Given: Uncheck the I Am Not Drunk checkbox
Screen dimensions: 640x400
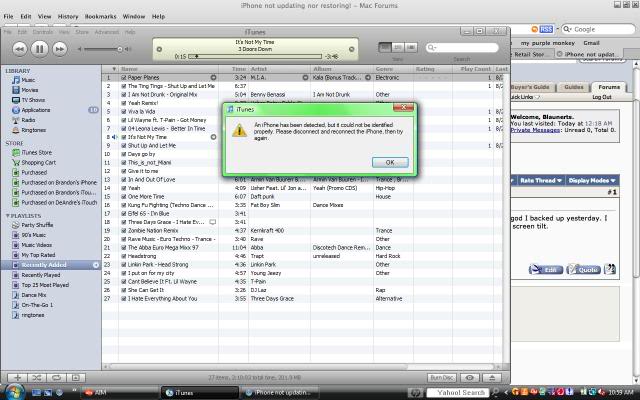Looking at the screenshot, I should (x=123, y=95).
